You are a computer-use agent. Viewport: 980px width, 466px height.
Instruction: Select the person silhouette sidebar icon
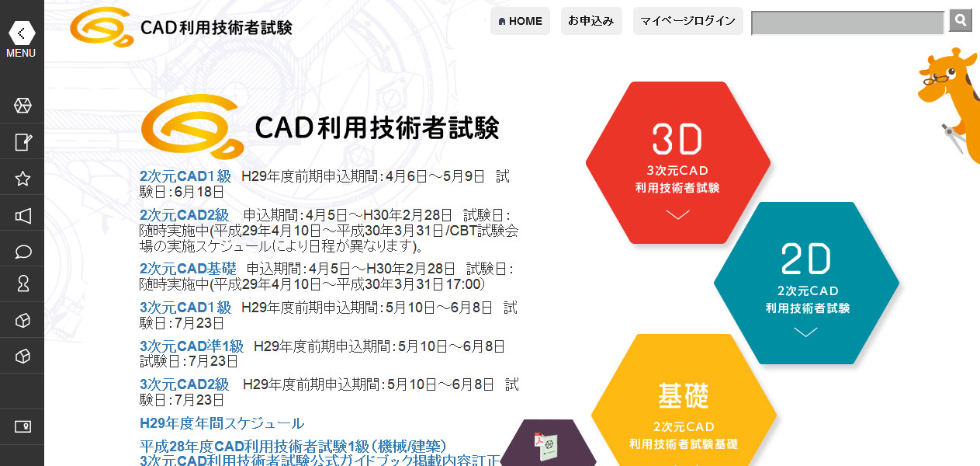(x=23, y=284)
